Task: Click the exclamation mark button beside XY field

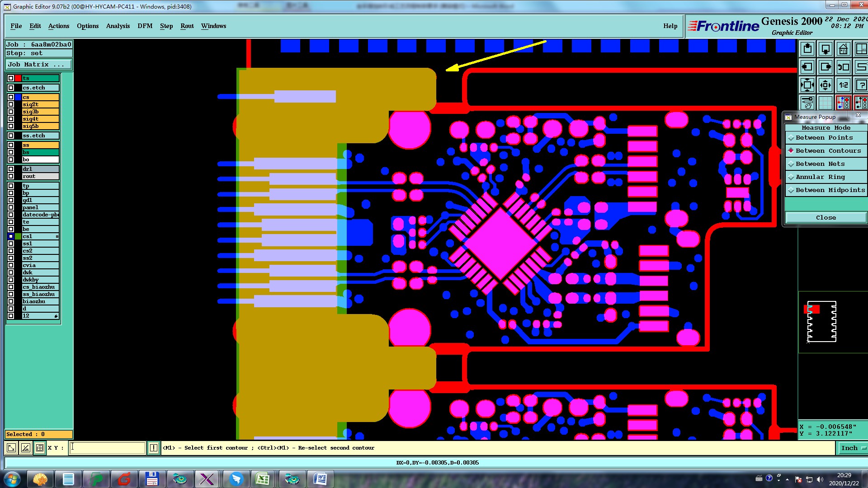Action: click(154, 448)
